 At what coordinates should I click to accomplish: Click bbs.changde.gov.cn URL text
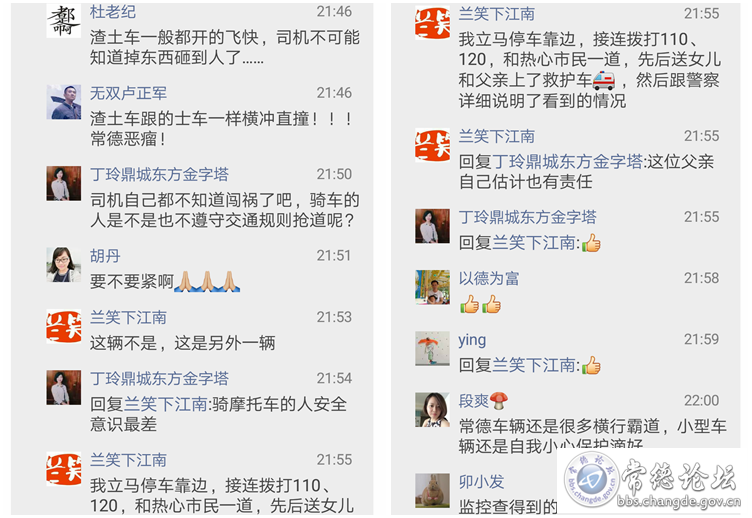pos(679,502)
